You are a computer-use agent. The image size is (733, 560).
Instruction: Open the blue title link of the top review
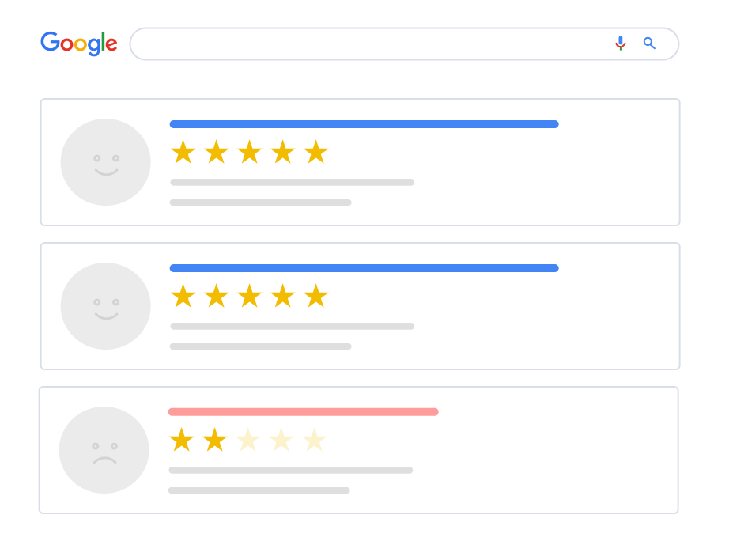tap(364, 124)
